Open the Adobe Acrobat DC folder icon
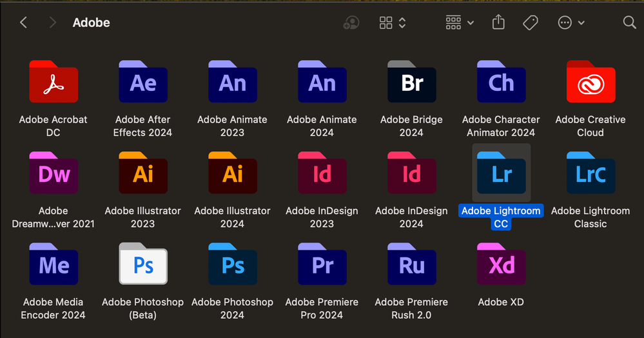The image size is (644, 338). [x=54, y=81]
